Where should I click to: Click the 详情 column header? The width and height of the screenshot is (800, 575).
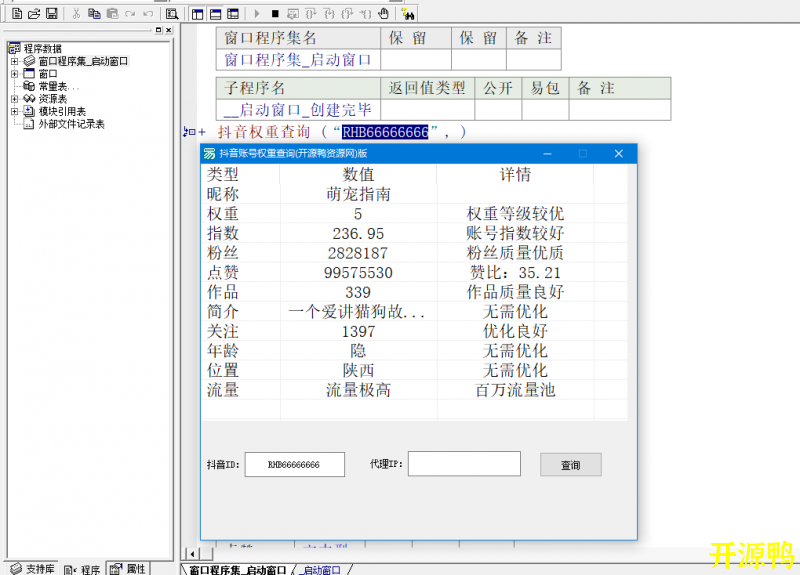tap(515, 174)
